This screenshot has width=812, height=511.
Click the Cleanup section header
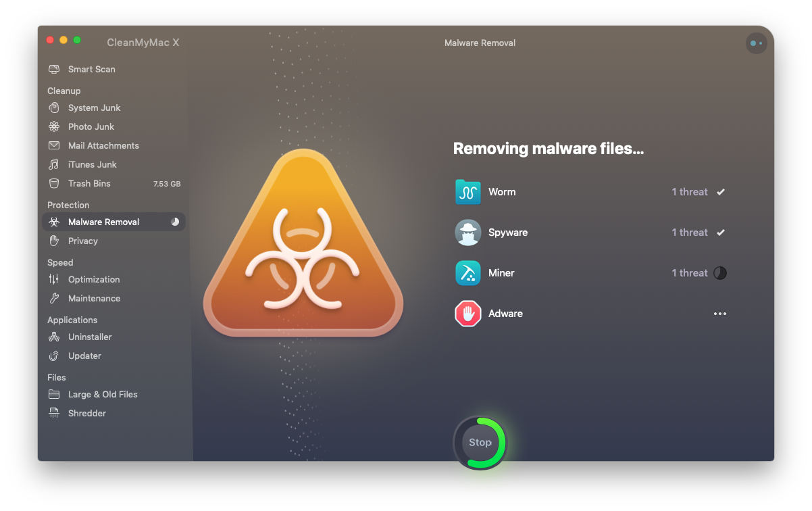(64, 91)
